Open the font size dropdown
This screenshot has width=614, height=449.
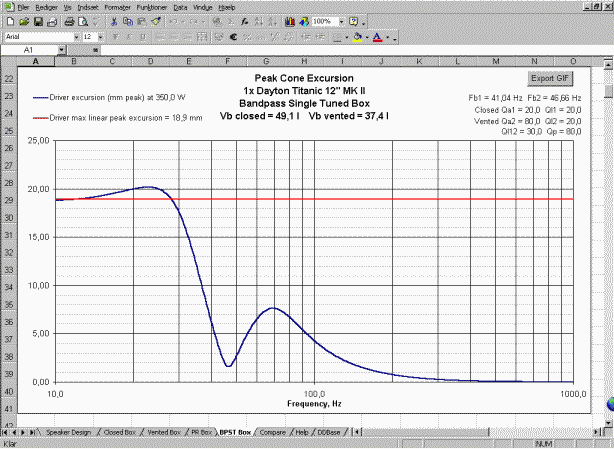click(x=99, y=36)
